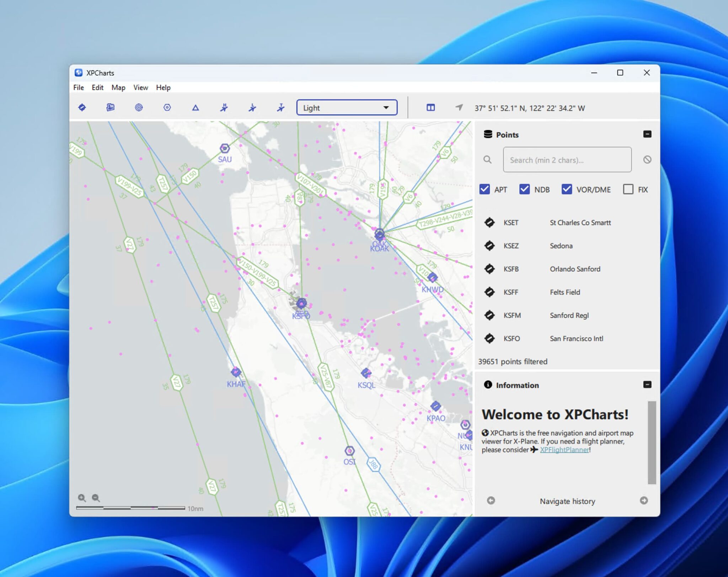Click the forward Navigate history arrow
728x577 pixels.
644,501
